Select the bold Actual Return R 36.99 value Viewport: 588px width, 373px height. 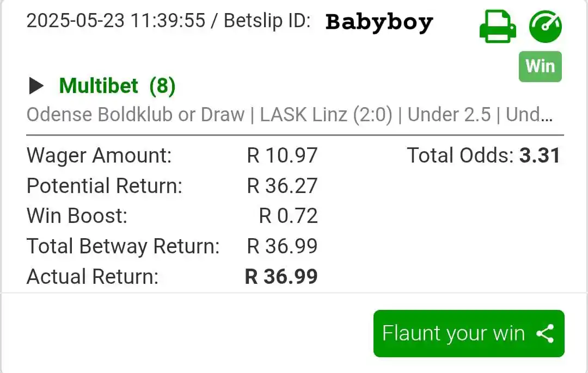click(281, 276)
